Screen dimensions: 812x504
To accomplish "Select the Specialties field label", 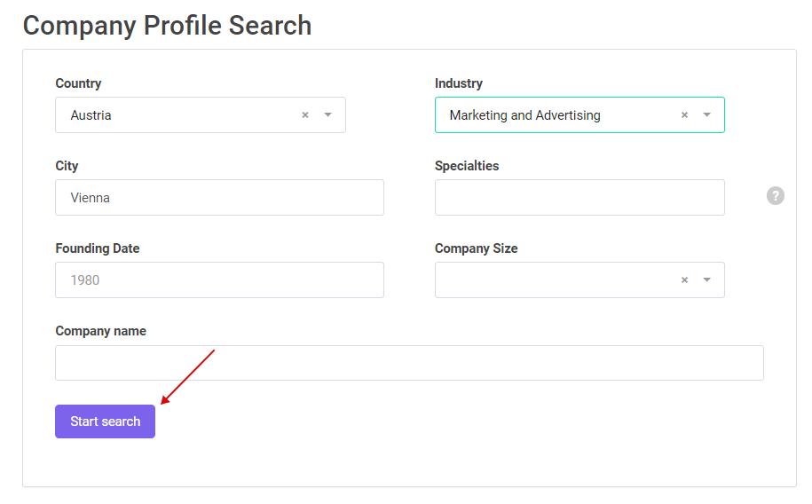I will pyautogui.click(x=467, y=166).
